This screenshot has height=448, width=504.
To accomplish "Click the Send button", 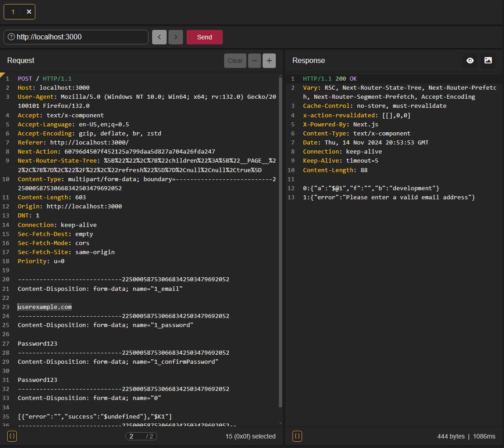I will [204, 37].
